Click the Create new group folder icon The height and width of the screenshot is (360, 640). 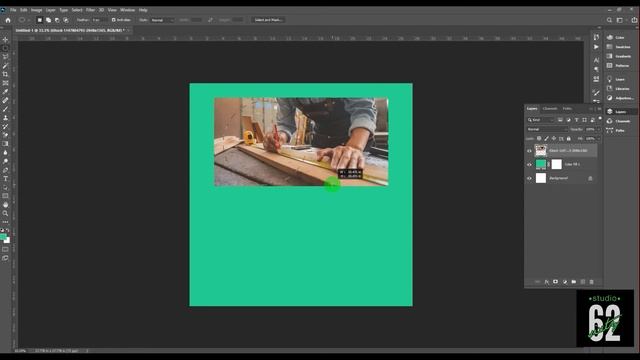tap(573, 282)
